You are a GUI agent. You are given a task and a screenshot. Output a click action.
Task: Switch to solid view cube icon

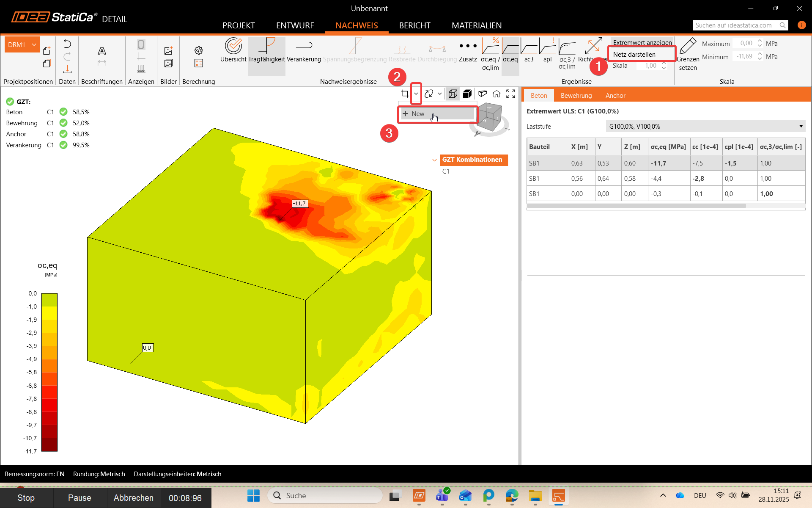click(467, 94)
